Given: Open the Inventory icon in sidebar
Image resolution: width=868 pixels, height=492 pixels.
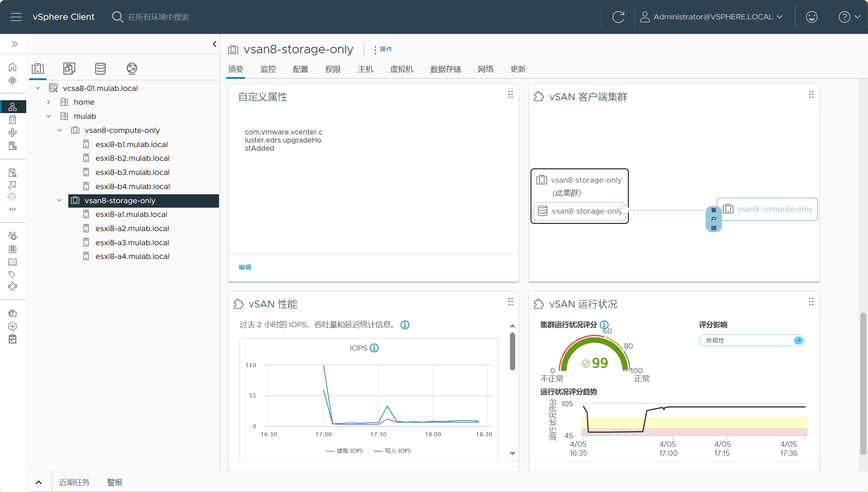Looking at the screenshot, I should coord(13,107).
